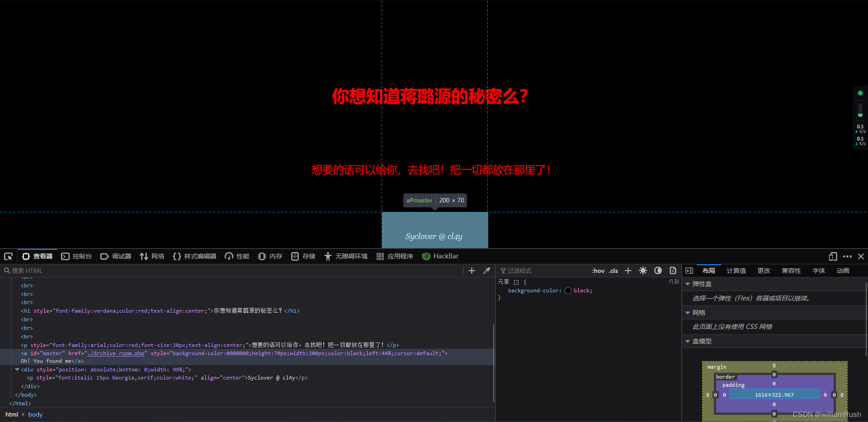This screenshot has width=868, height=422.
Task: Open the Application (应用程序) tab
Action: (x=395, y=257)
